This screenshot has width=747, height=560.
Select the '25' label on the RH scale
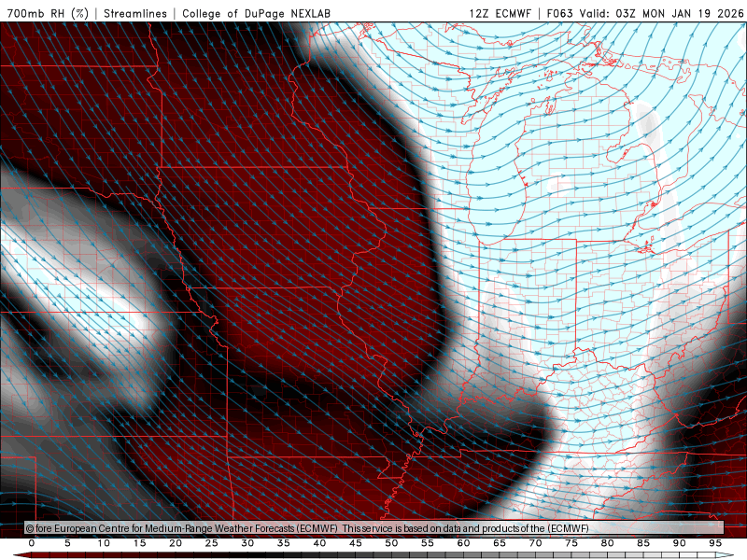pos(212,543)
